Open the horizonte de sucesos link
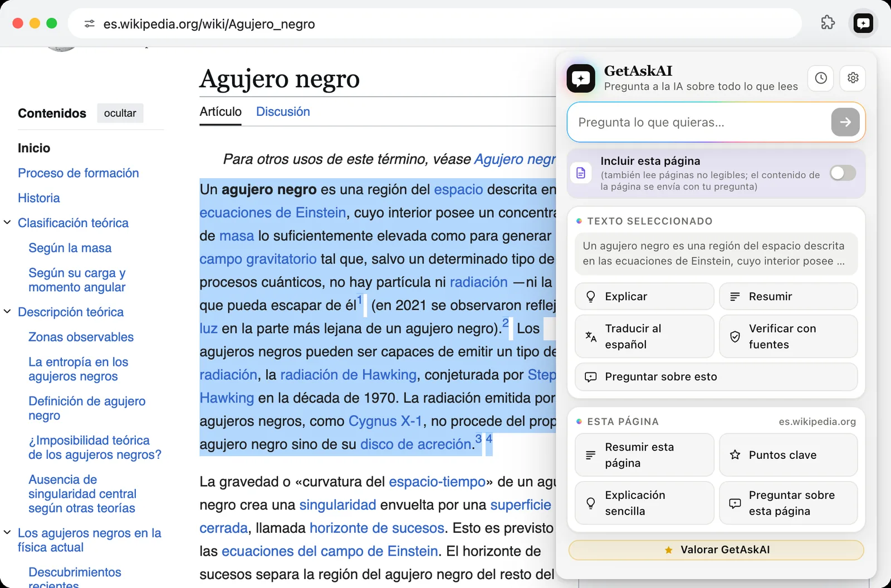 377,528
